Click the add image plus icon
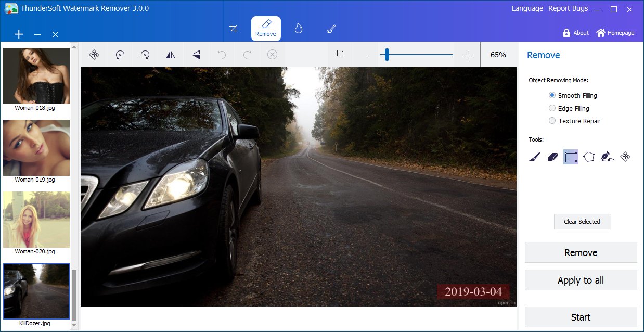Viewport: 644px width, 332px height. 19,34
